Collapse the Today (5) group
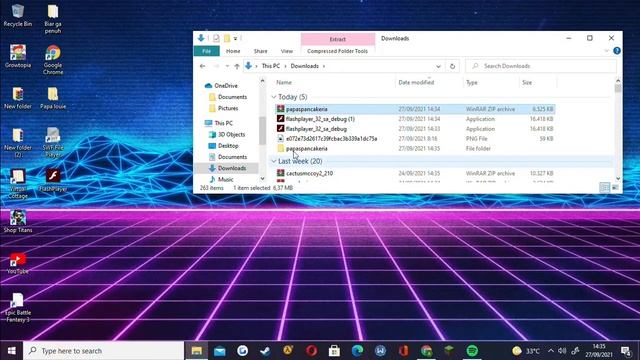This screenshot has width=640, height=360. [273, 97]
